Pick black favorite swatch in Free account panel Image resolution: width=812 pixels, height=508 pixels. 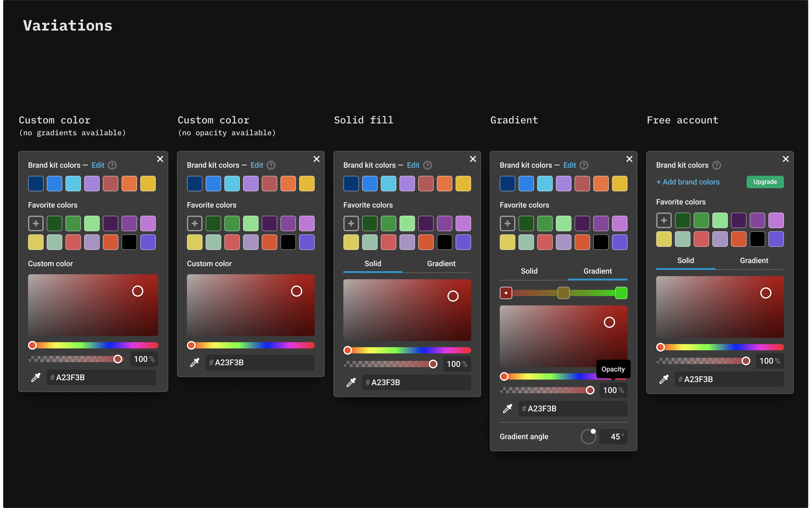[757, 239]
